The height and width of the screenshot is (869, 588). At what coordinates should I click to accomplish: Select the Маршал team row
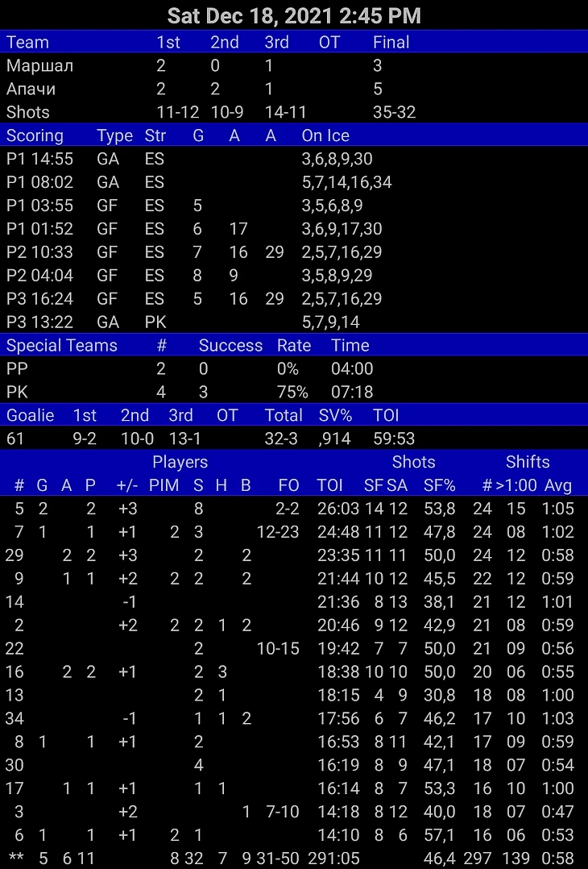294,66
